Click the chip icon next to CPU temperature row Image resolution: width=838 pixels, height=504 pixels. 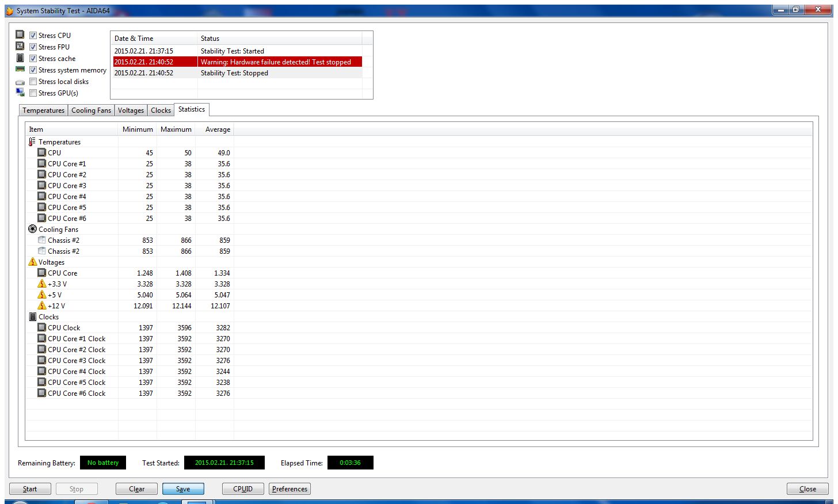click(41, 152)
